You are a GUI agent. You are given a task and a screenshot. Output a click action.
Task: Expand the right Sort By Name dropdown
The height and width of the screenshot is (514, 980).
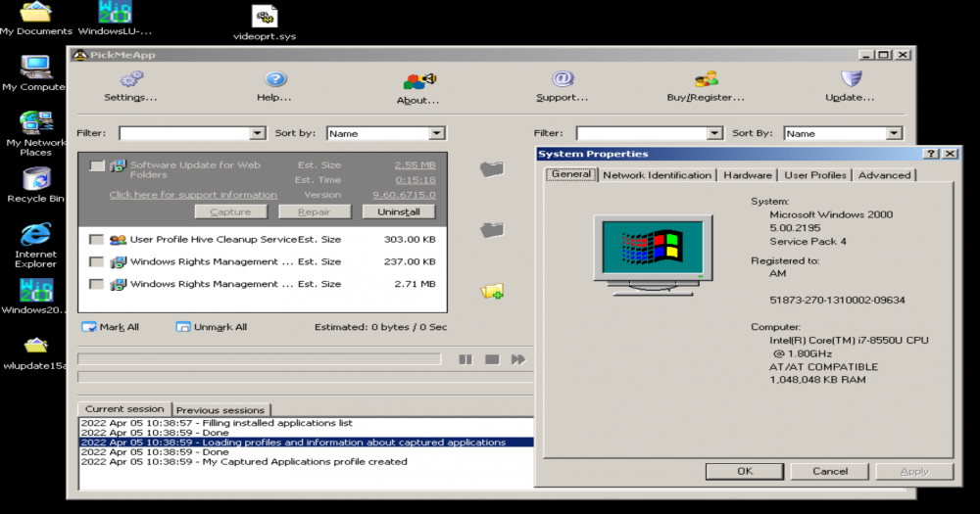(x=894, y=133)
